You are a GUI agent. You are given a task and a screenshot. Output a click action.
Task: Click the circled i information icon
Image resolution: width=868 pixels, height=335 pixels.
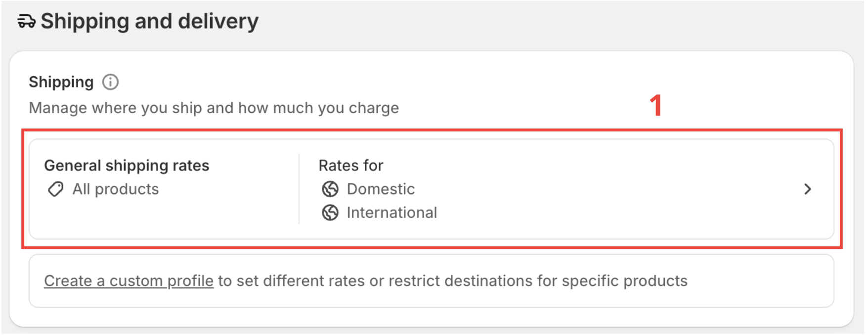[x=111, y=82]
